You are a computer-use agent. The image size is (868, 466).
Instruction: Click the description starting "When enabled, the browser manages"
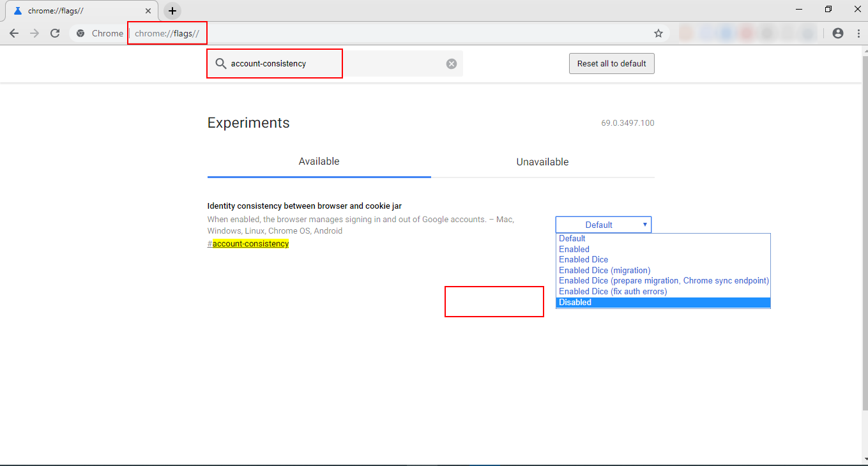[x=361, y=225]
